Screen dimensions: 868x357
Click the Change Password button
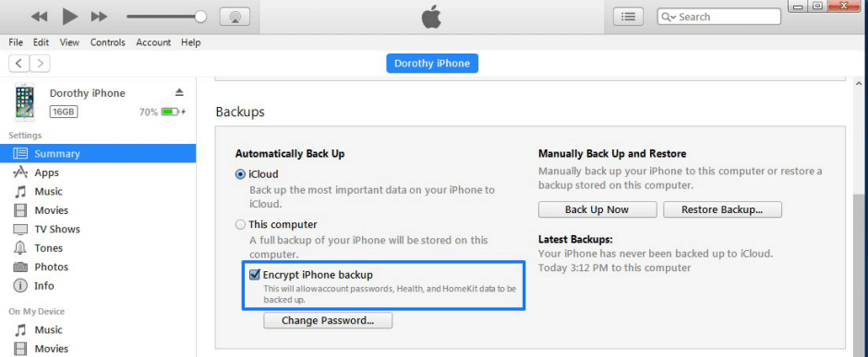click(328, 320)
